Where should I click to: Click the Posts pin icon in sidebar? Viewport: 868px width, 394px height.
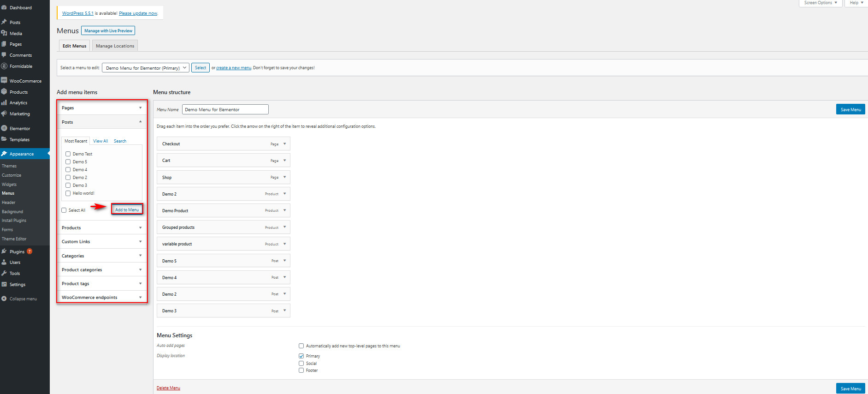(x=4, y=22)
